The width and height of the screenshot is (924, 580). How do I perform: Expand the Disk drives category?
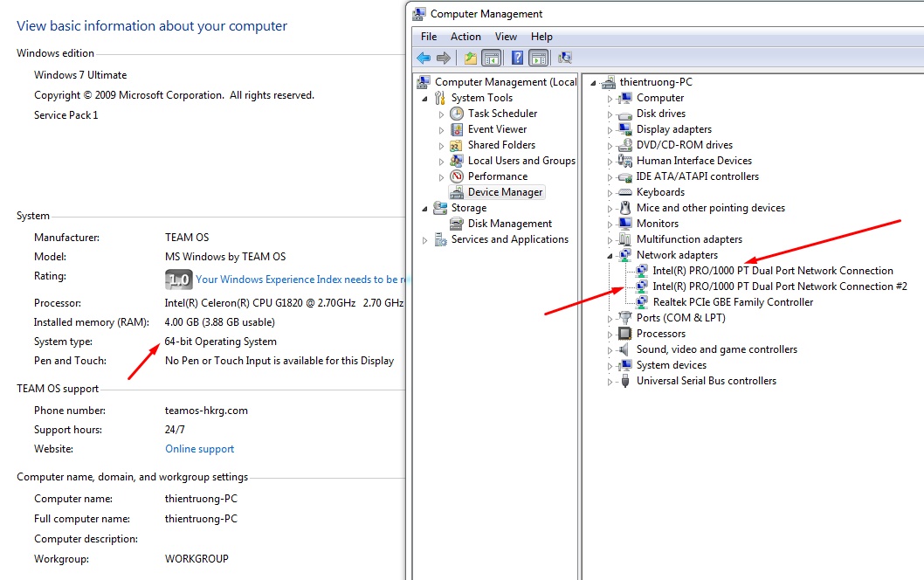[610, 114]
